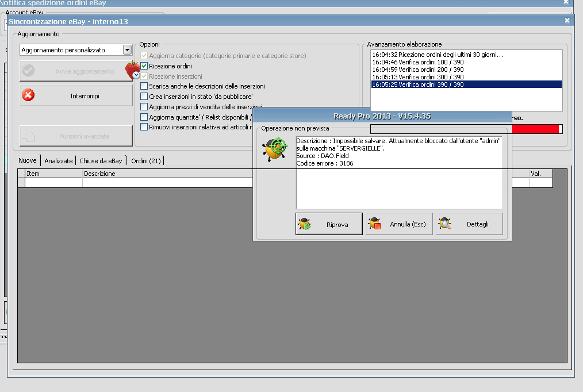Viewport: 583px width, 392px height.
Task: Click the Riprova retry button
Action: point(329,224)
